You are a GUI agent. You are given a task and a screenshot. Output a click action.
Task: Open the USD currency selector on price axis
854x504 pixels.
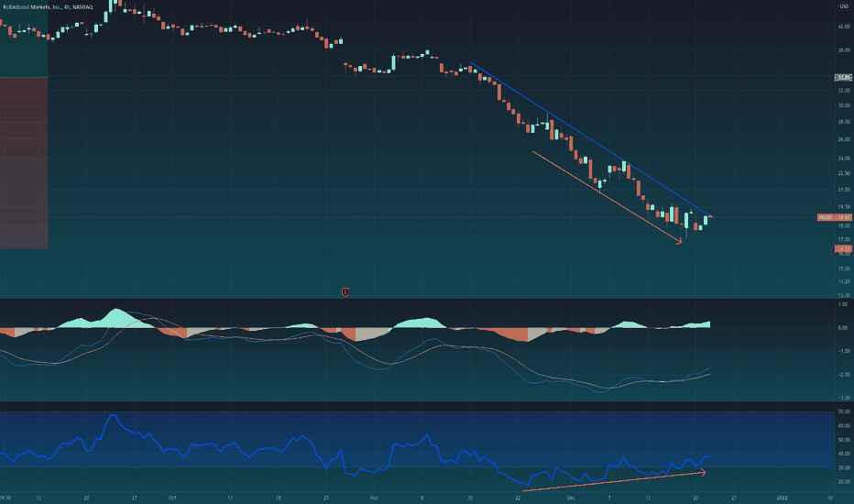[844, 6]
